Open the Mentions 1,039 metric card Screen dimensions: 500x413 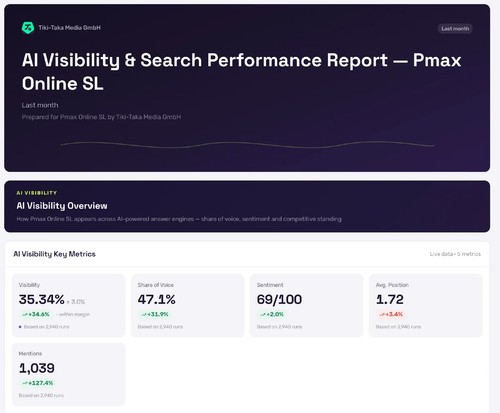point(69,374)
